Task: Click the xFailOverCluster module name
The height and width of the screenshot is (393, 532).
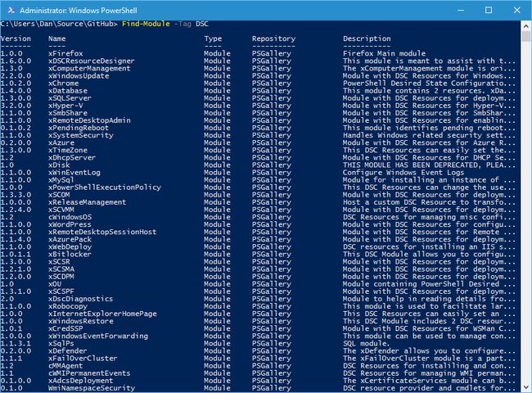Action: point(83,359)
